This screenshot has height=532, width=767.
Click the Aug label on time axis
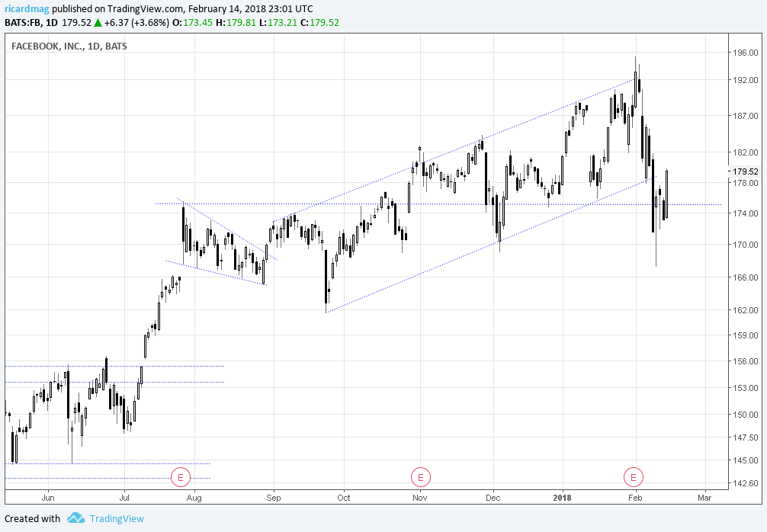point(194,498)
